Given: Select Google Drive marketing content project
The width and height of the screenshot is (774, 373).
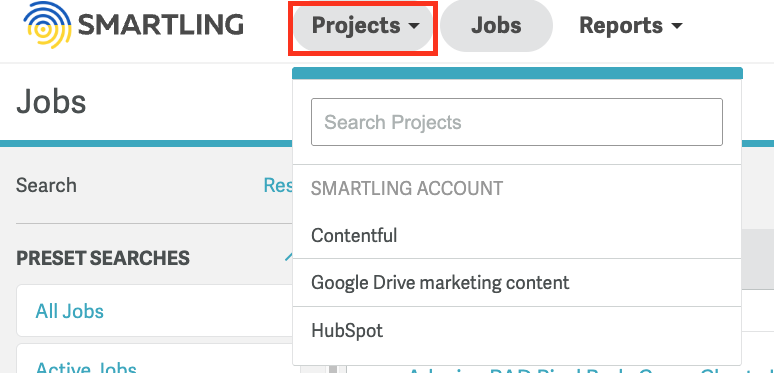Looking at the screenshot, I should [517, 283].
